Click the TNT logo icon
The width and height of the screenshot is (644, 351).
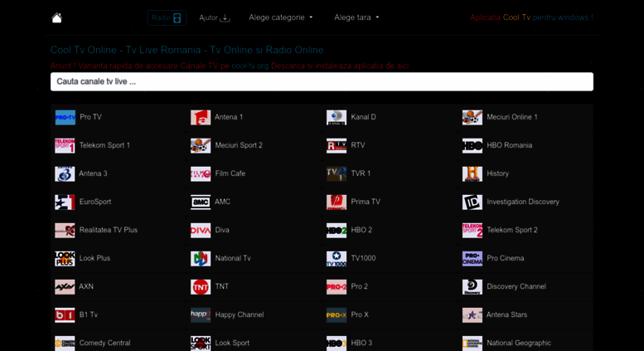[x=201, y=287]
